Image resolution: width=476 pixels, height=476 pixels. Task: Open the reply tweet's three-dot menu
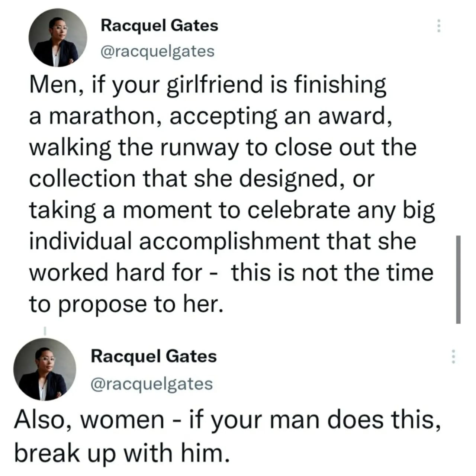pyautogui.click(x=453, y=357)
